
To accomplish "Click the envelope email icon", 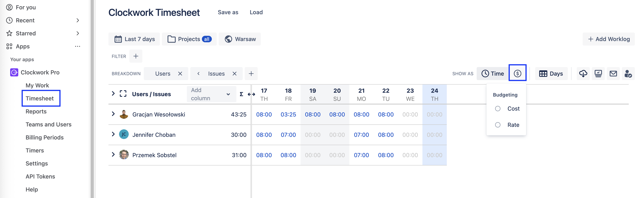I will [613, 73].
